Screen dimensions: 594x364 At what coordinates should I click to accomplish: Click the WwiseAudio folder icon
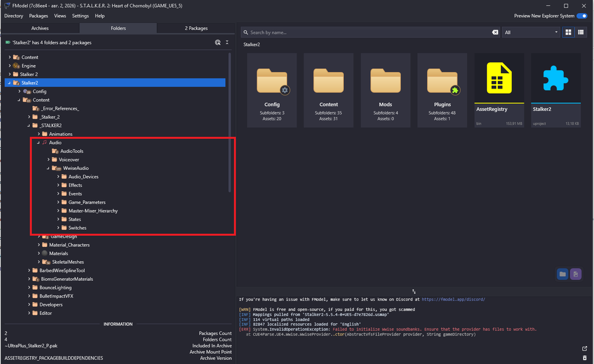[x=56, y=168]
